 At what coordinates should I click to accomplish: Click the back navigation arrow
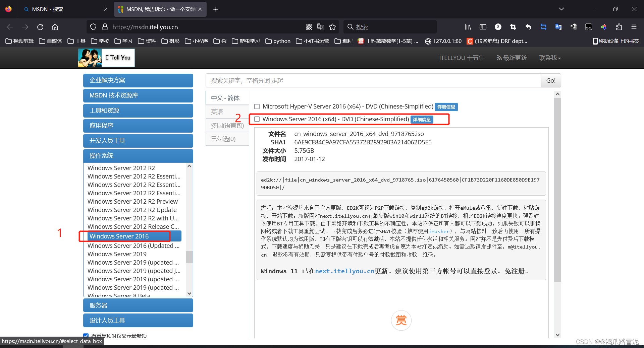click(x=10, y=27)
